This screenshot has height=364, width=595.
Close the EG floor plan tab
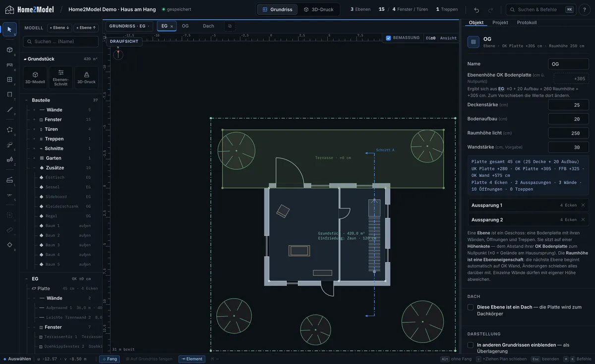click(172, 26)
